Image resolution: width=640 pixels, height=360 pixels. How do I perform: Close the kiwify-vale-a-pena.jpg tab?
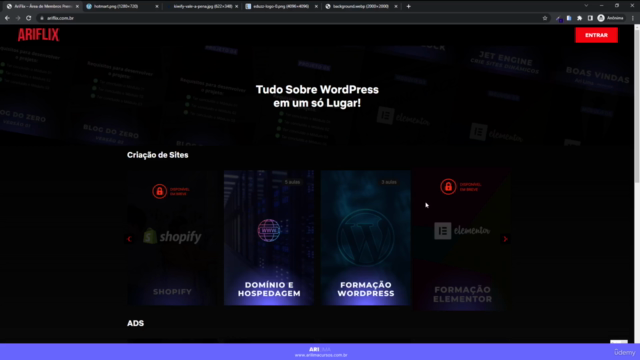236,6
